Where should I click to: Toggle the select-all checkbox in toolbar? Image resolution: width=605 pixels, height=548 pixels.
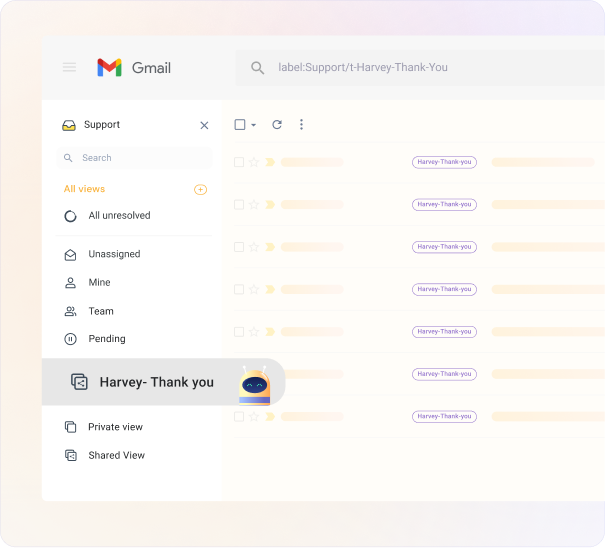240,125
